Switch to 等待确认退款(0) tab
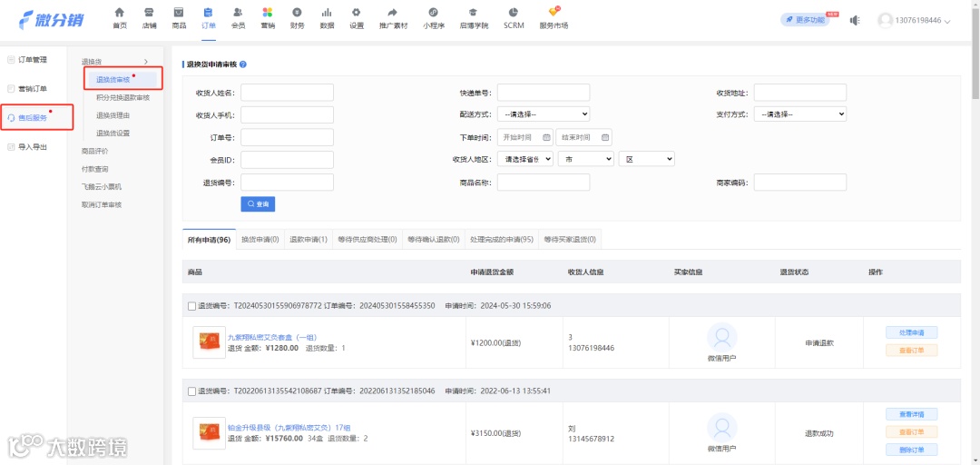 pyautogui.click(x=433, y=239)
